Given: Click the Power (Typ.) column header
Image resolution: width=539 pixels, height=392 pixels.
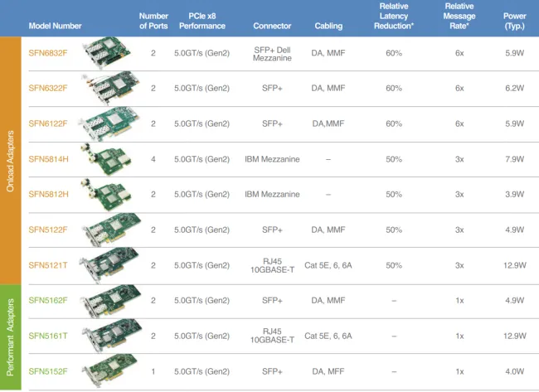Looking at the screenshot, I should 513,21.
